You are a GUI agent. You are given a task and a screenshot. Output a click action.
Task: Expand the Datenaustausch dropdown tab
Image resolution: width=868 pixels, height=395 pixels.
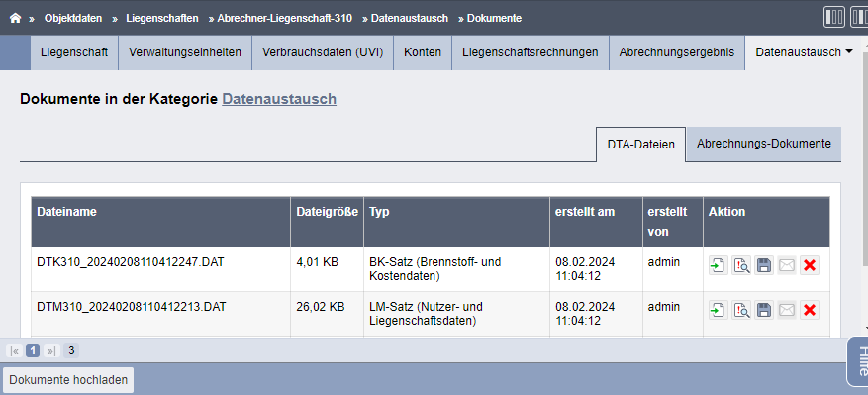(x=804, y=52)
